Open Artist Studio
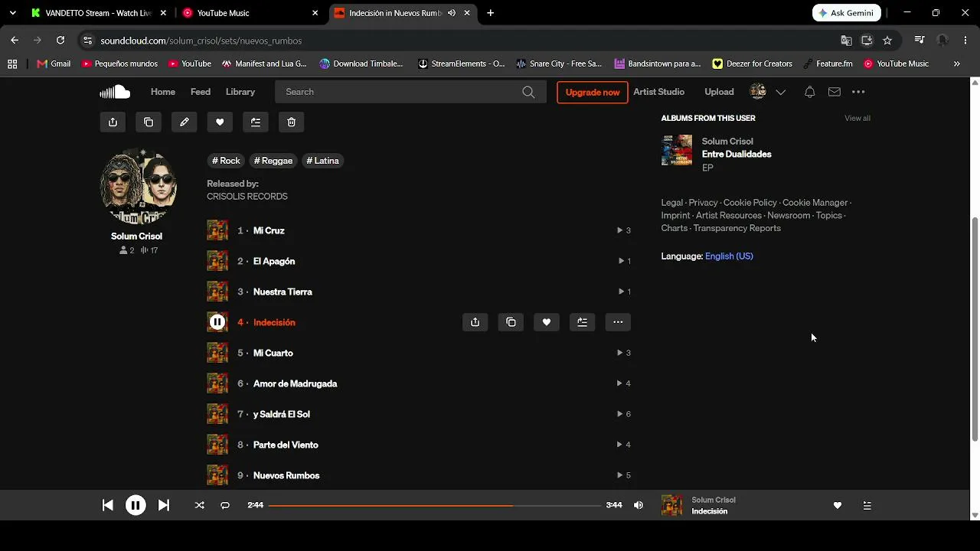This screenshot has height=551, width=980. 658,92
